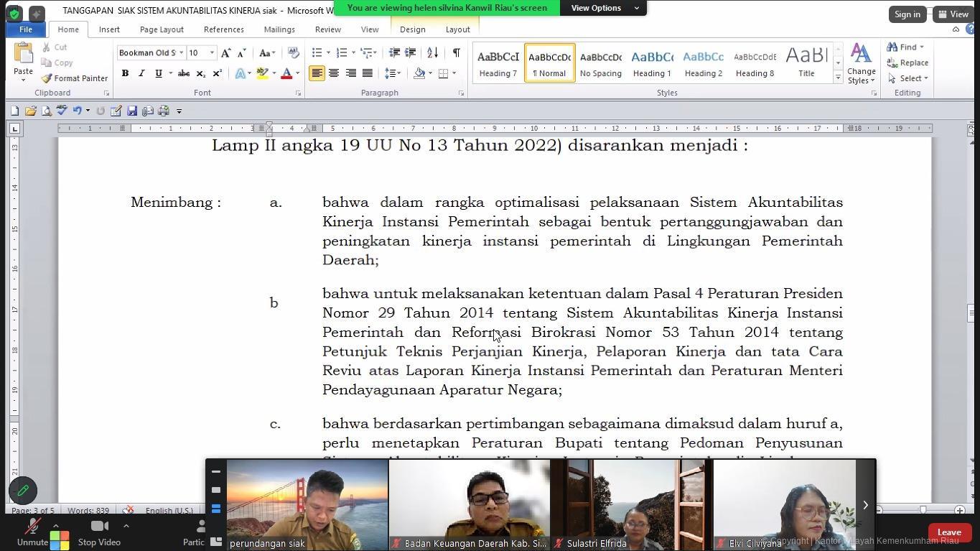
Task: Click the Replace button in Editing
Action: [907, 62]
